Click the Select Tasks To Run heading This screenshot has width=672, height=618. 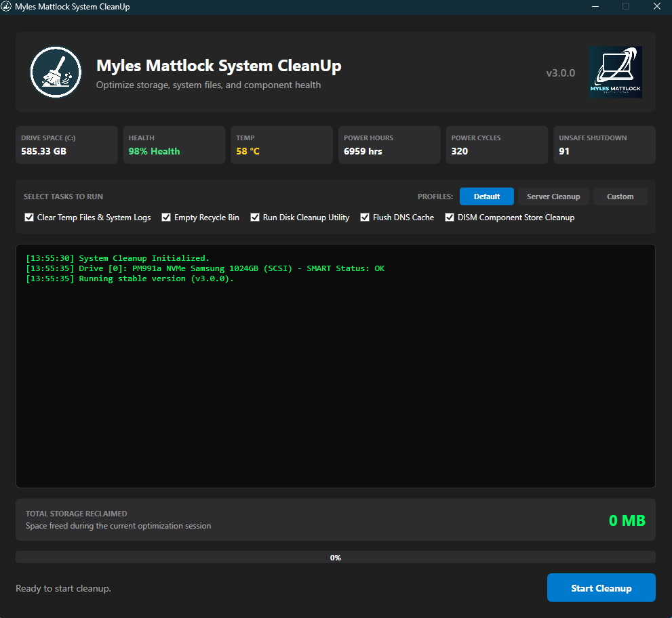pos(63,197)
